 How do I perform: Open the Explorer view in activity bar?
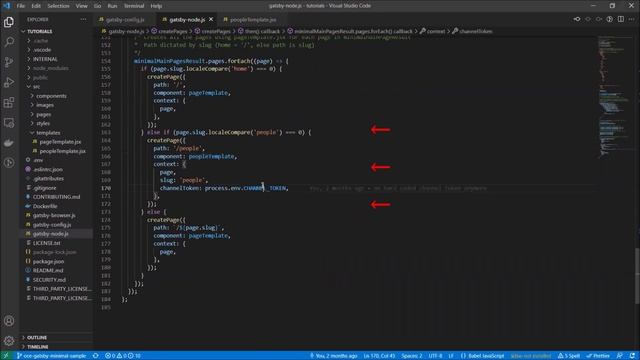pos(9,22)
